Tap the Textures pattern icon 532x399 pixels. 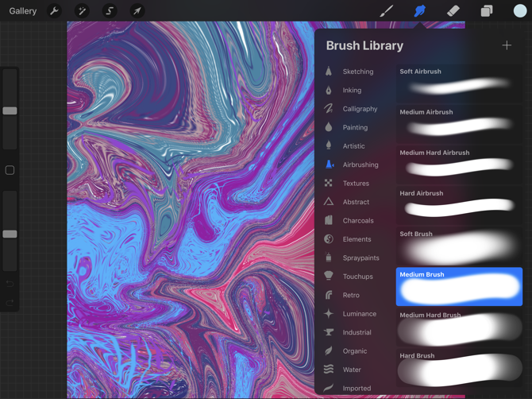[x=329, y=183]
